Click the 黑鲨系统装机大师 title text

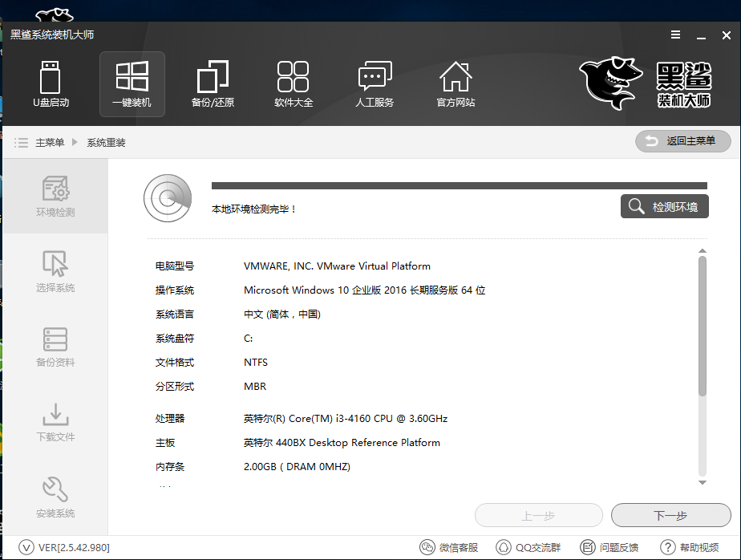click(x=52, y=35)
